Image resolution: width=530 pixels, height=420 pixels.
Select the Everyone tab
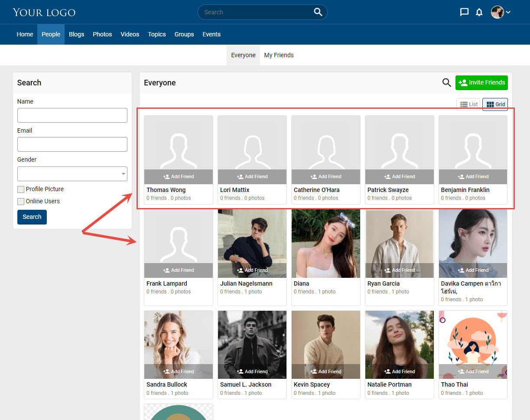click(243, 55)
